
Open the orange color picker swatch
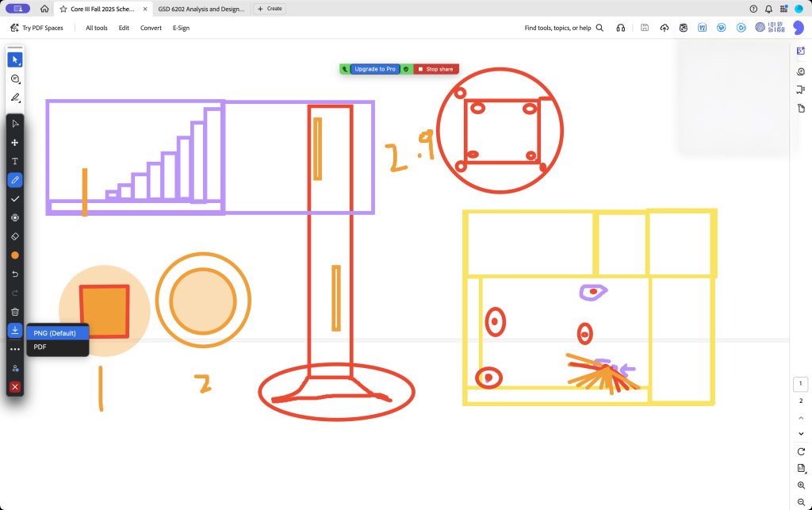[x=15, y=255]
